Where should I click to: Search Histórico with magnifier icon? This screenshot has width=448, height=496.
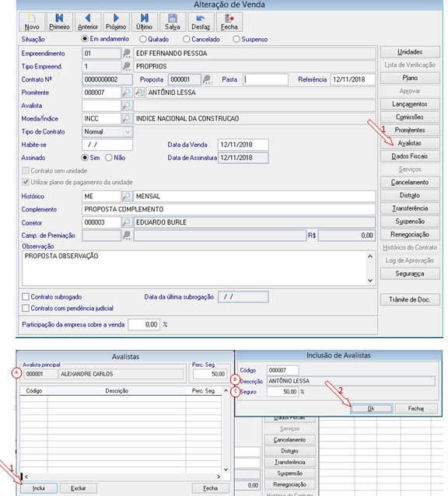click(127, 197)
